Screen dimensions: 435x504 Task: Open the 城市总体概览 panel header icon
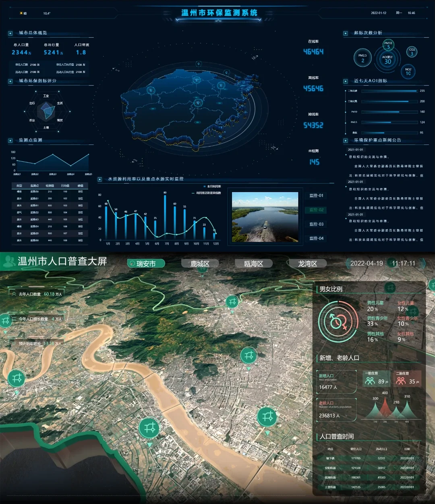10,33
